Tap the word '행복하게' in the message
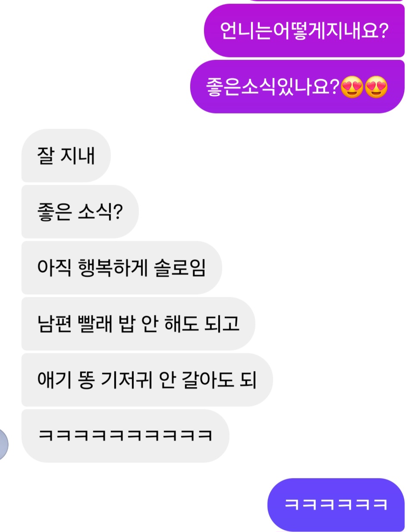This screenshot has height=532, width=415. [113, 268]
